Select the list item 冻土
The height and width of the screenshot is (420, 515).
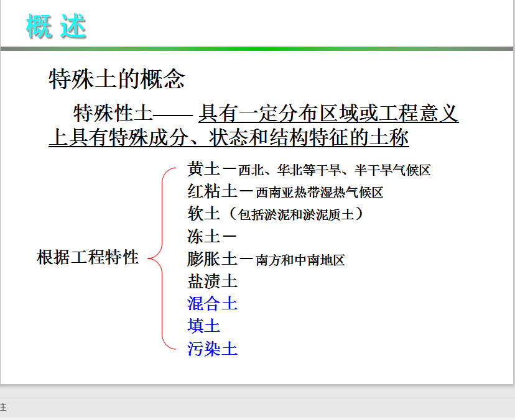click(x=203, y=236)
